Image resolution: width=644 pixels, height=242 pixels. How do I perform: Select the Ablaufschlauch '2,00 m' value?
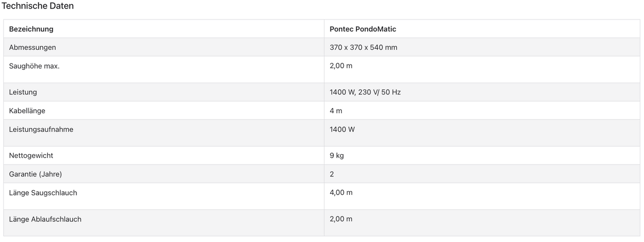(341, 219)
